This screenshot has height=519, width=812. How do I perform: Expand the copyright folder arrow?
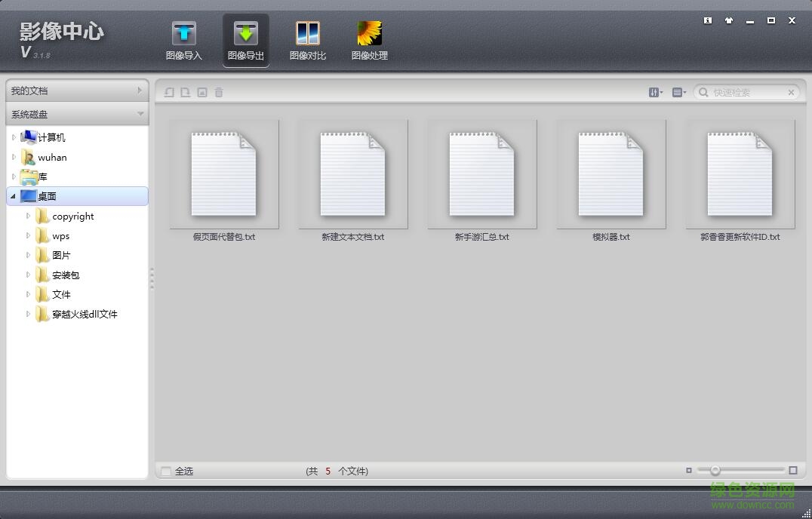(x=29, y=216)
